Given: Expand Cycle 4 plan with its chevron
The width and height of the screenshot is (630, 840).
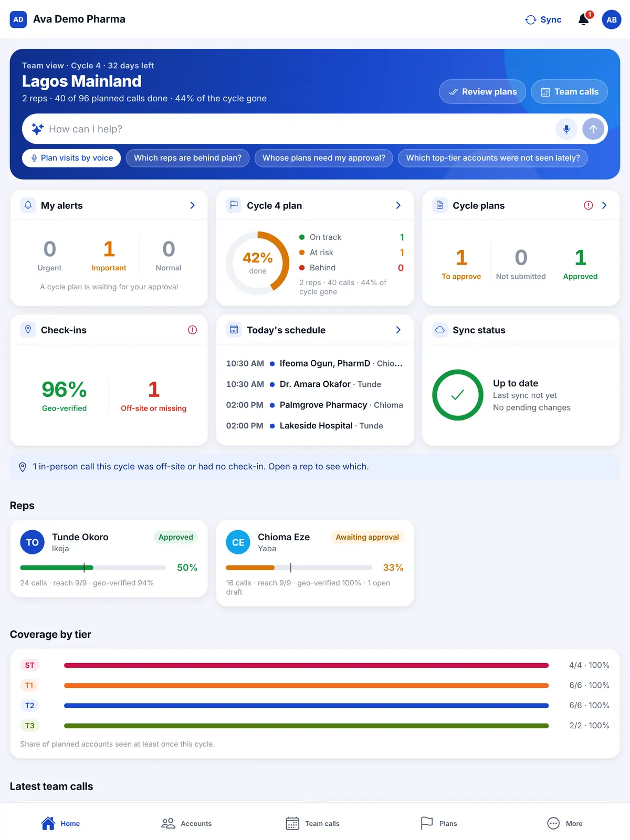Looking at the screenshot, I should [x=398, y=205].
